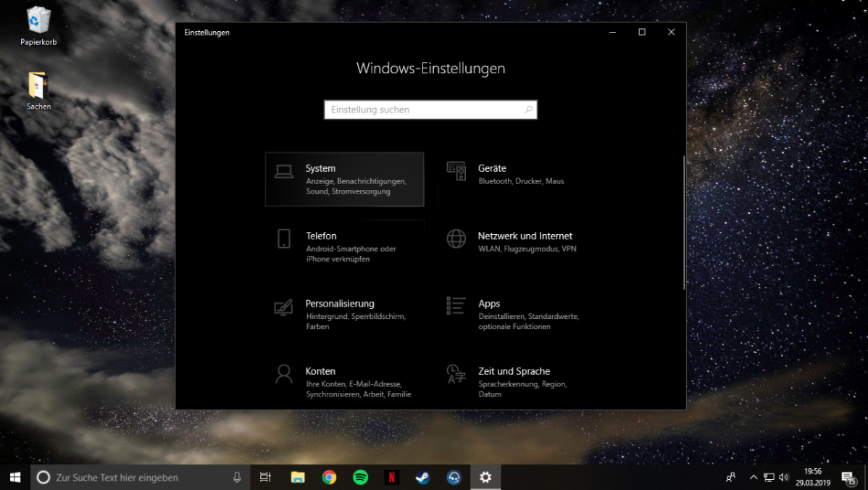Open the Papierkorb desktop icon

point(38,25)
